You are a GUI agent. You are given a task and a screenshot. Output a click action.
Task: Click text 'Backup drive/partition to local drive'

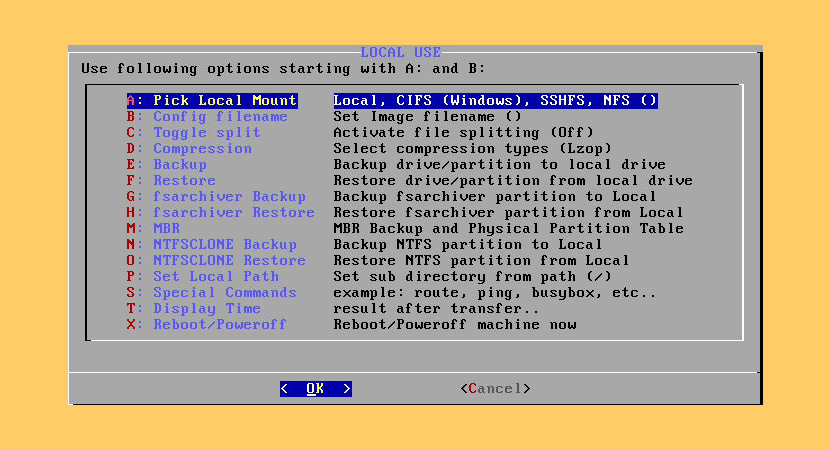tap(499, 164)
